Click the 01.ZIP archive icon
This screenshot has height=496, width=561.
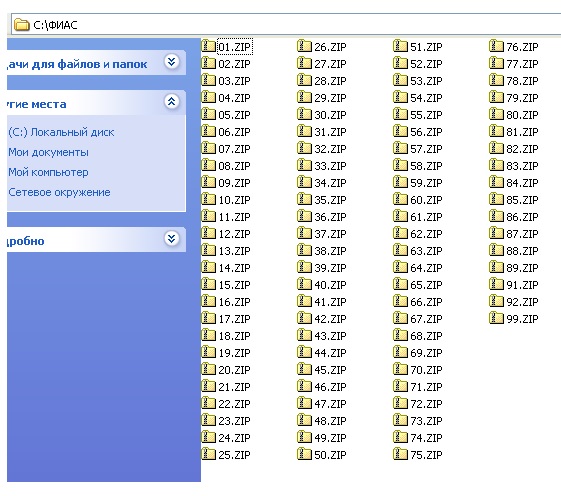[x=208, y=46]
